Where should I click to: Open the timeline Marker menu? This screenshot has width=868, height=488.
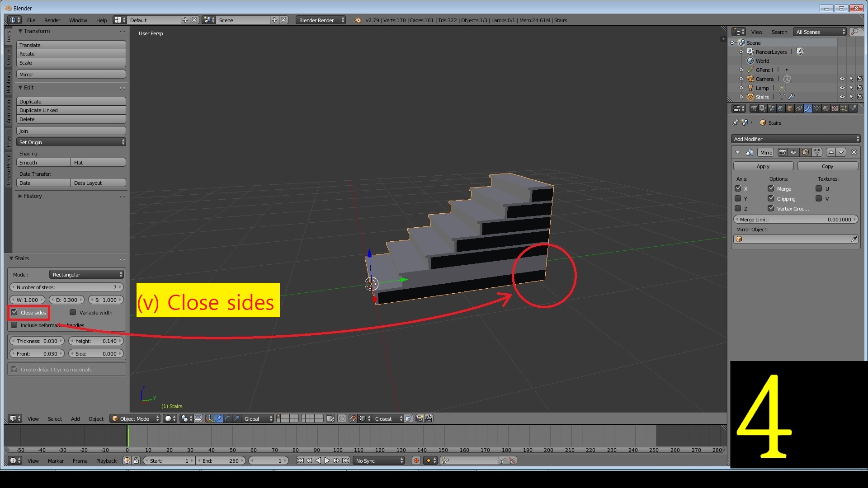[x=56, y=460]
